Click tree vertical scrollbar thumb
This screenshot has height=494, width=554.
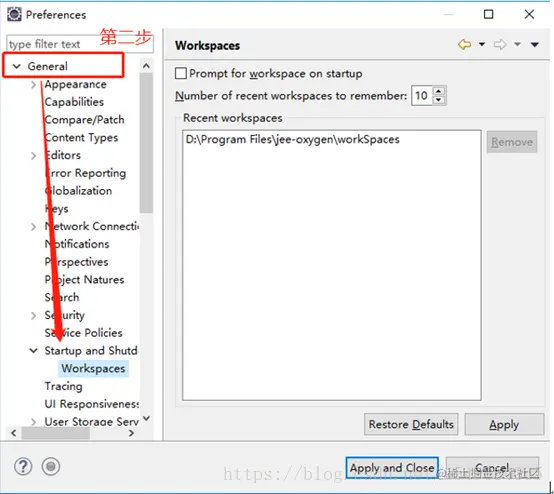tap(146, 143)
